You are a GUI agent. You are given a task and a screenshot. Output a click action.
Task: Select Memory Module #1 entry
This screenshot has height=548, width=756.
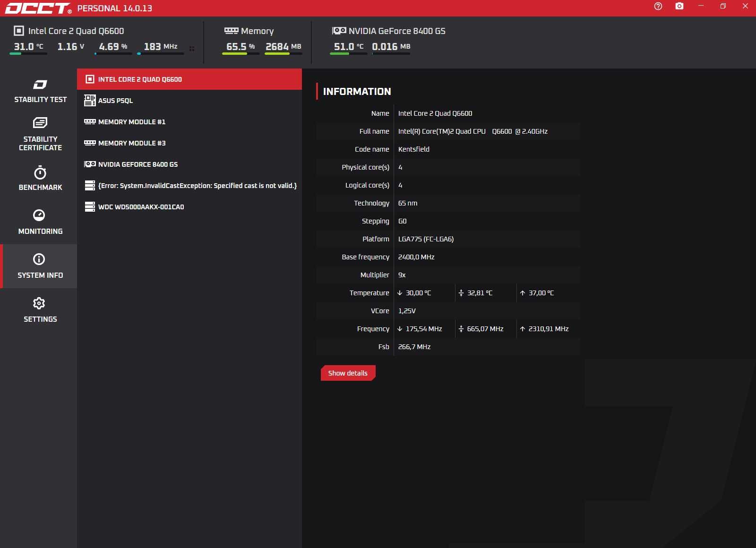click(x=189, y=122)
